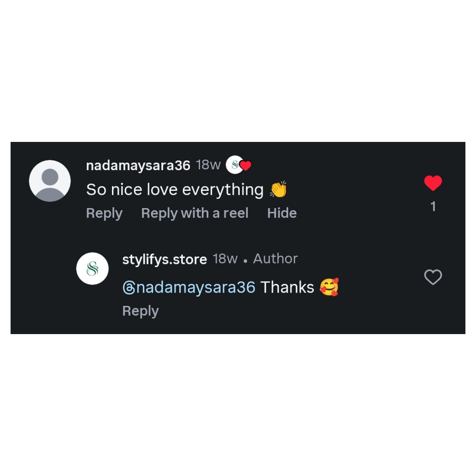Reply to the stylifys.store comment
The image size is (476, 476).
(140, 311)
